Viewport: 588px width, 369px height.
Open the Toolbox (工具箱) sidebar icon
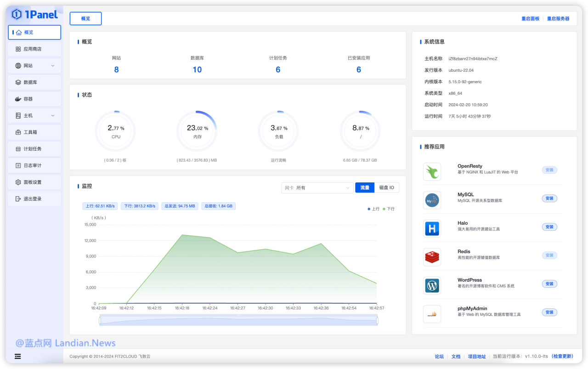[x=18, y=132]
